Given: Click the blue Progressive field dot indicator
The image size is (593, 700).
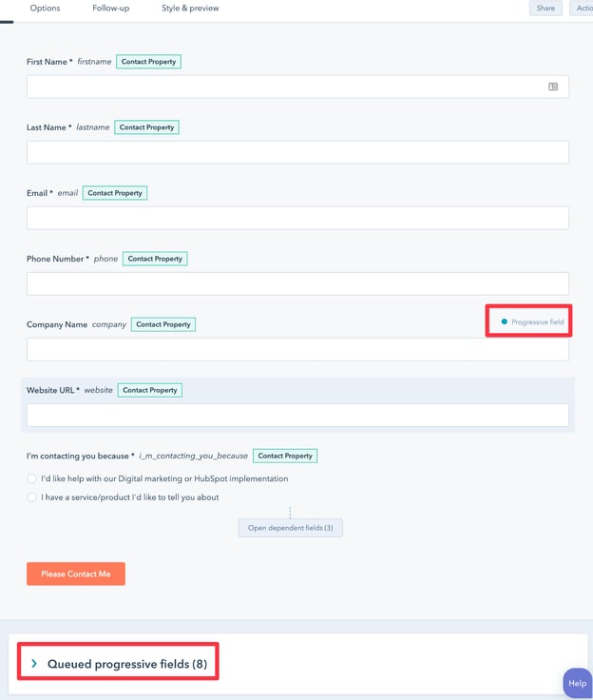Looking at the screenshot, I should (x=504, y=322).
